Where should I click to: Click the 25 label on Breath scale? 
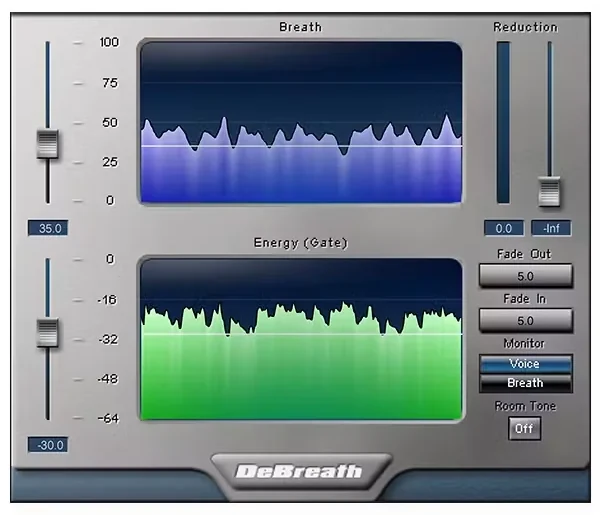click(110, 162)
